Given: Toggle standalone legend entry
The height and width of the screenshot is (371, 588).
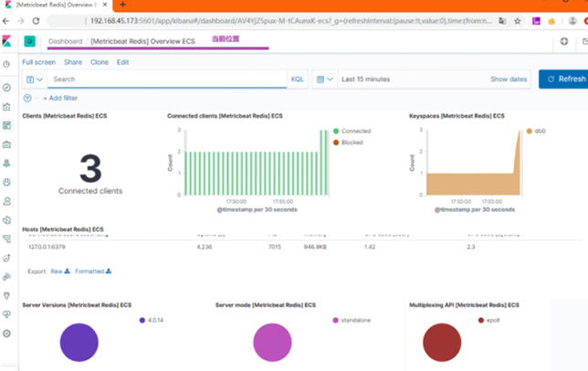Looking at the screenshot, I should (352, 320).
